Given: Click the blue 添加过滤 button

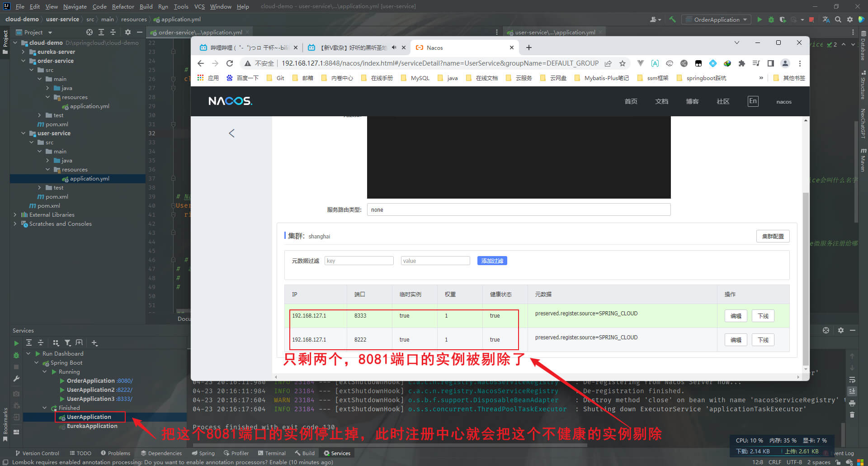Looking at the screenshot, I should pyautogui.click(x=492, y=261).
